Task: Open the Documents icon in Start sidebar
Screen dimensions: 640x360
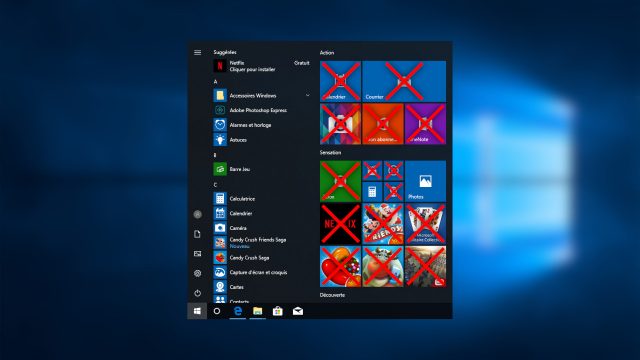Action: tap(198, 234)
